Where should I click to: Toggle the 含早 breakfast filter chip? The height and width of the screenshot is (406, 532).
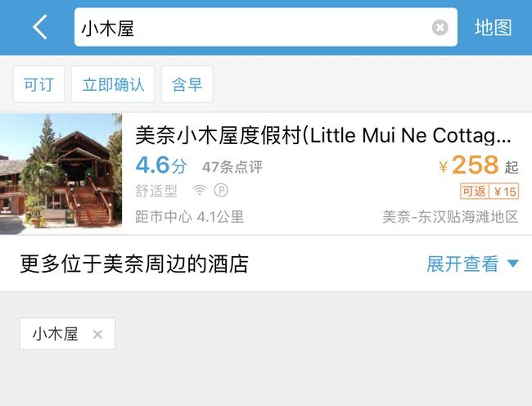pyautogui.click(x=187, y=84)
